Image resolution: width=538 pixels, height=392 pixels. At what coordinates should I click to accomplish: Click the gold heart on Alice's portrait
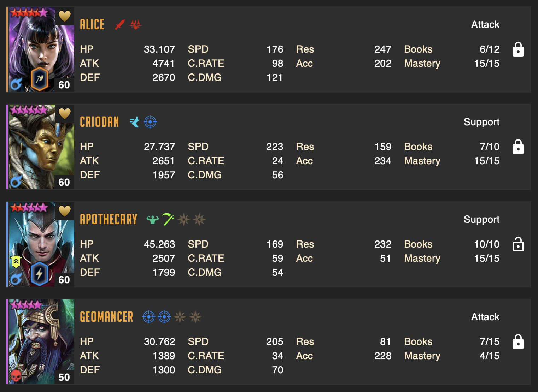pyautogui.click(x=65, y=16)
